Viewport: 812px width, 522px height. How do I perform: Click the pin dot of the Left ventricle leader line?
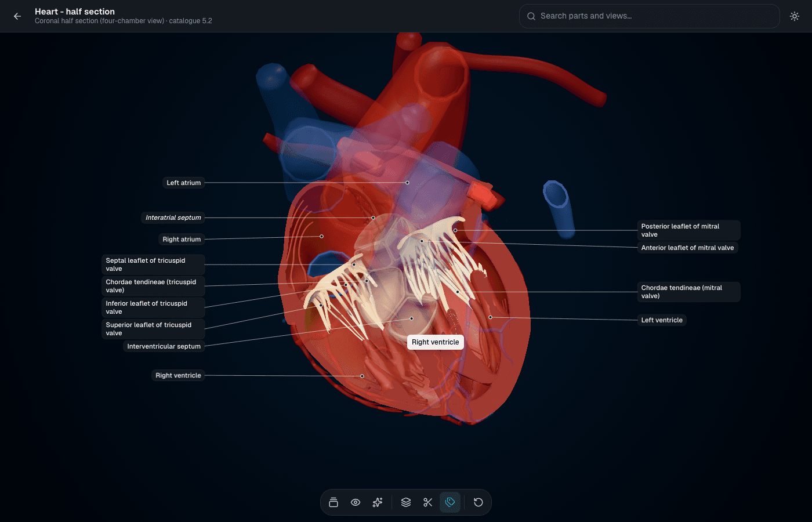[490, 317]
